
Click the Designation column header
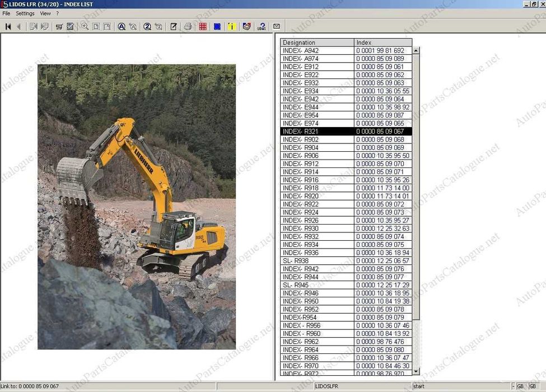point(317,43)
